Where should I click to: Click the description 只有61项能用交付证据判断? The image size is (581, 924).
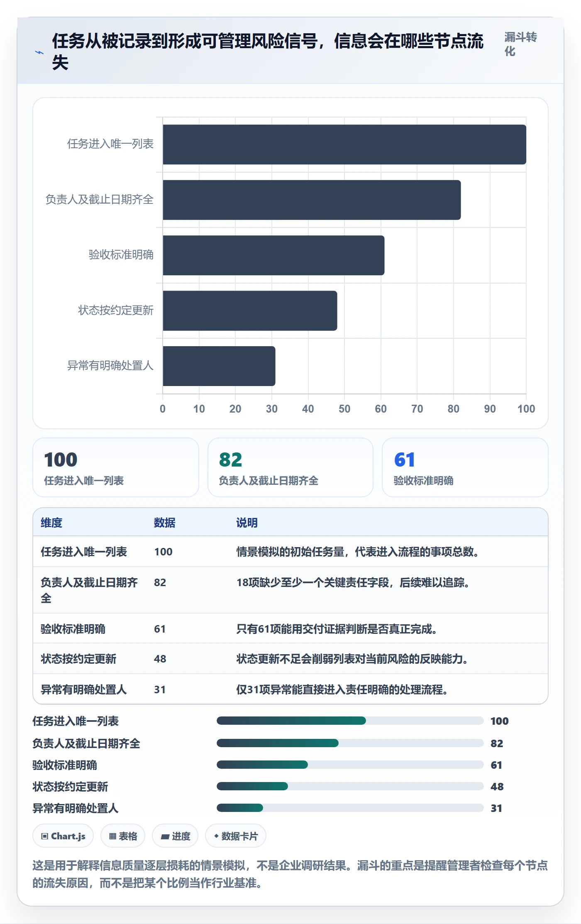click(x=337, y=629)
